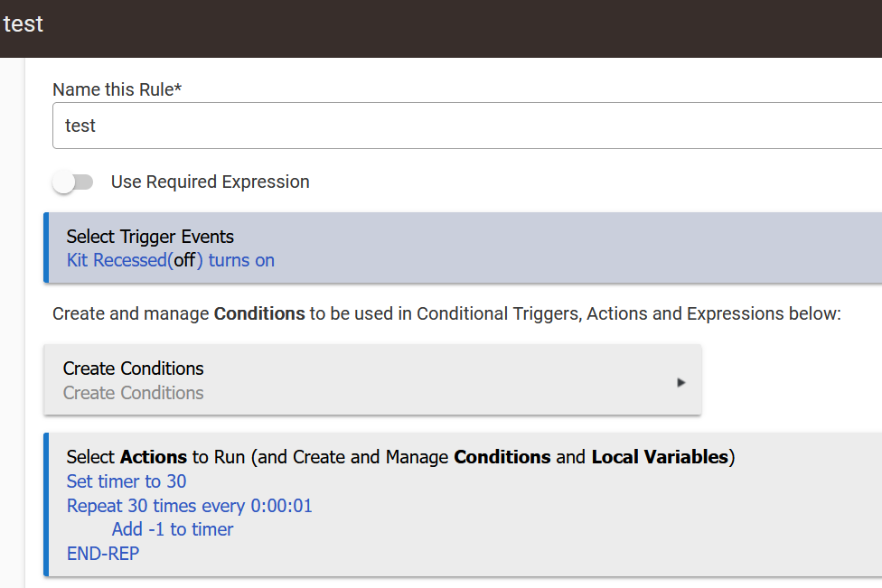This screenshot has width=882, height=588.
Task: Click the 'Set timer to 30' action
Action: (x=126, y=481)
